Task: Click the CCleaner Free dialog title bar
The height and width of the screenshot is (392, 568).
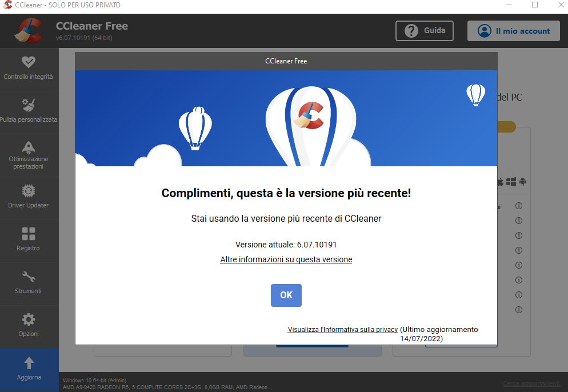Action: point(286,61)
